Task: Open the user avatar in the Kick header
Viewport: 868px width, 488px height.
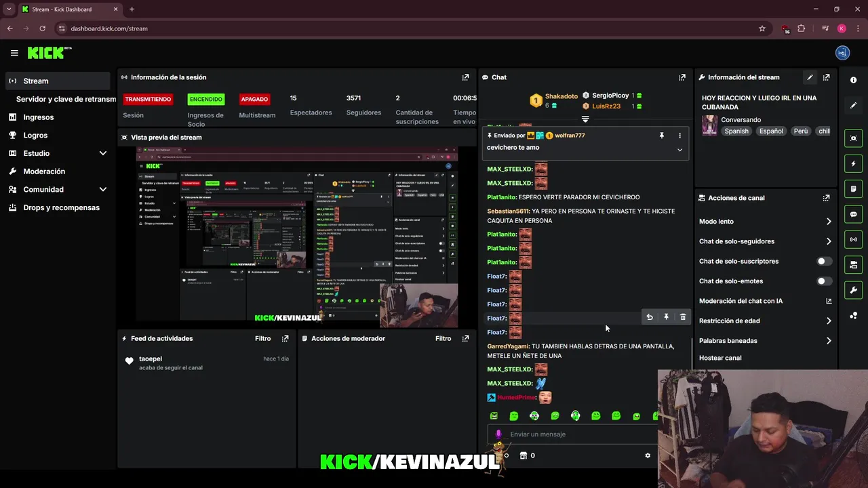Action: pyautogui.click(x=842, y=53)
